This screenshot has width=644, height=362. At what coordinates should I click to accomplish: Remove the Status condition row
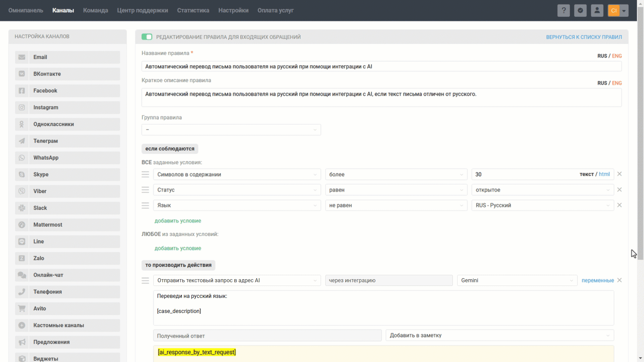(x=620, y=190)
